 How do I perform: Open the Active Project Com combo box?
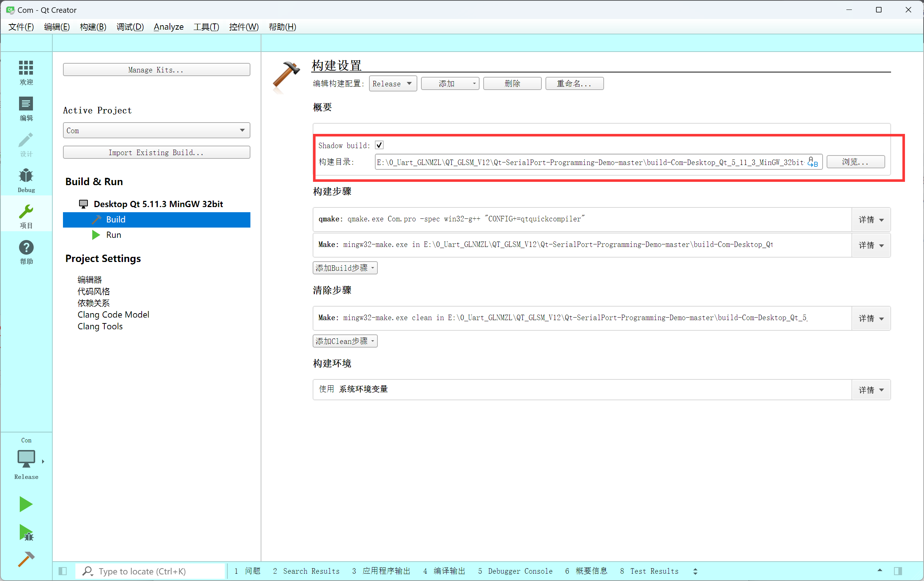[x=157, y=130]
